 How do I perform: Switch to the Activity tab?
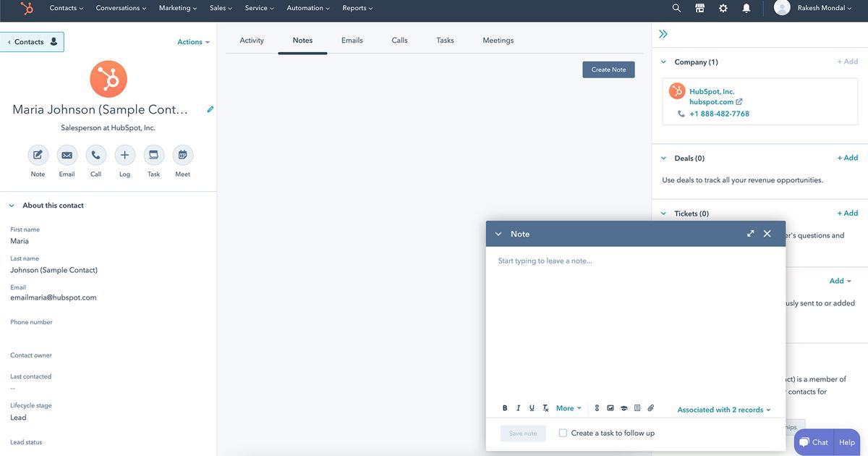pyautogui.click(x=252, y=41)
